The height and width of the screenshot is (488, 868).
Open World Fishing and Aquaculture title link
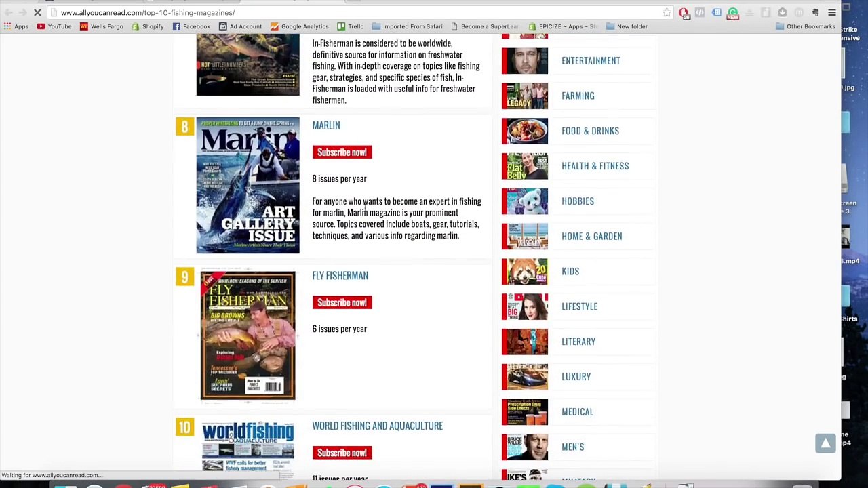377,426
